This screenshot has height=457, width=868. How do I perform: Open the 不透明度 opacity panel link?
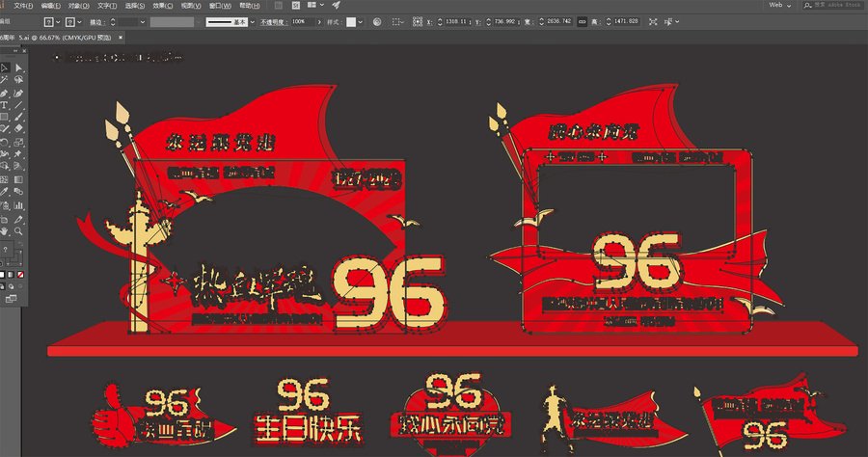click(274, 22)
